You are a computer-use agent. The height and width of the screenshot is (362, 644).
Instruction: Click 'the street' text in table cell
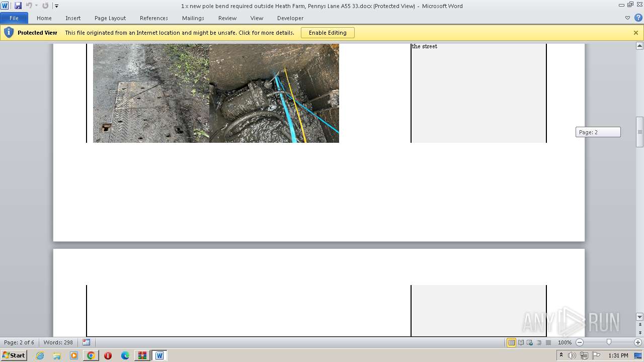[425, 46]
